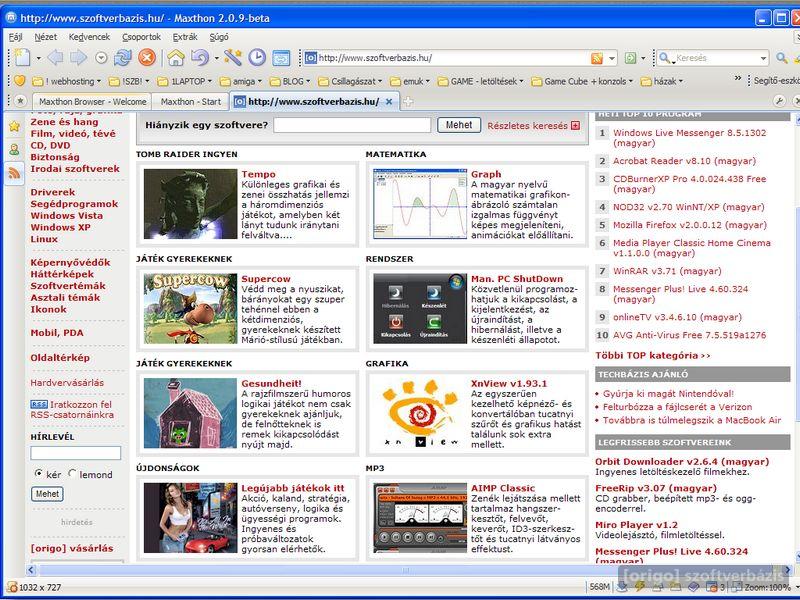Click the RSS feed icon in address bar

coord(596,58)
